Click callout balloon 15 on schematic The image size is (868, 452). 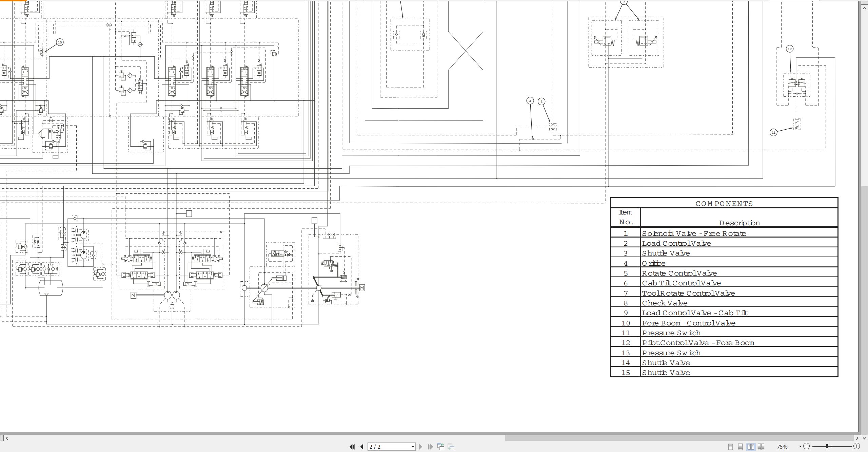(60, 42)
